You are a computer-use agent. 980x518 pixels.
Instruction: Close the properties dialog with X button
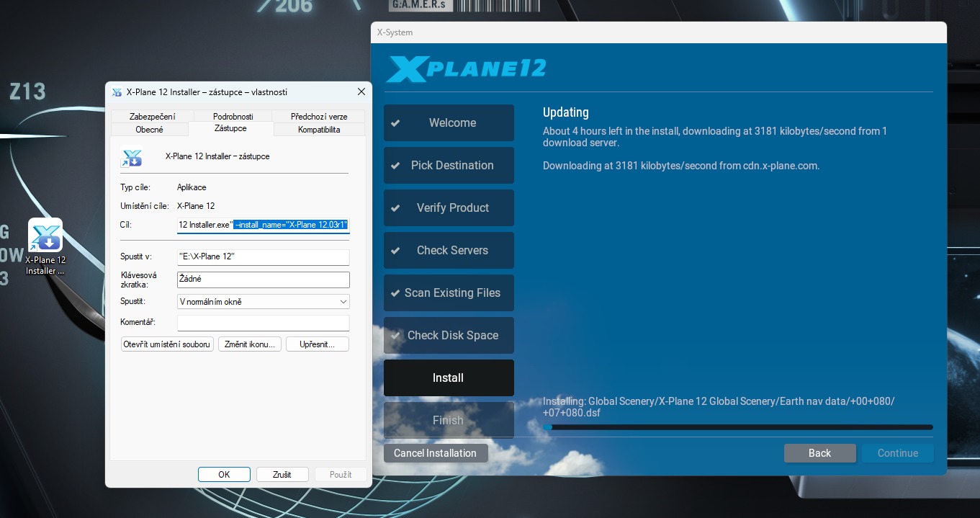[x=361, y=92]
